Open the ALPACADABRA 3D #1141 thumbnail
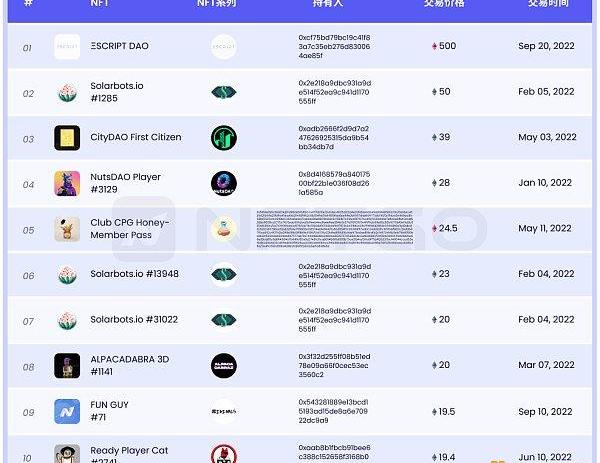The image size is (600, 463). point(67,366)
